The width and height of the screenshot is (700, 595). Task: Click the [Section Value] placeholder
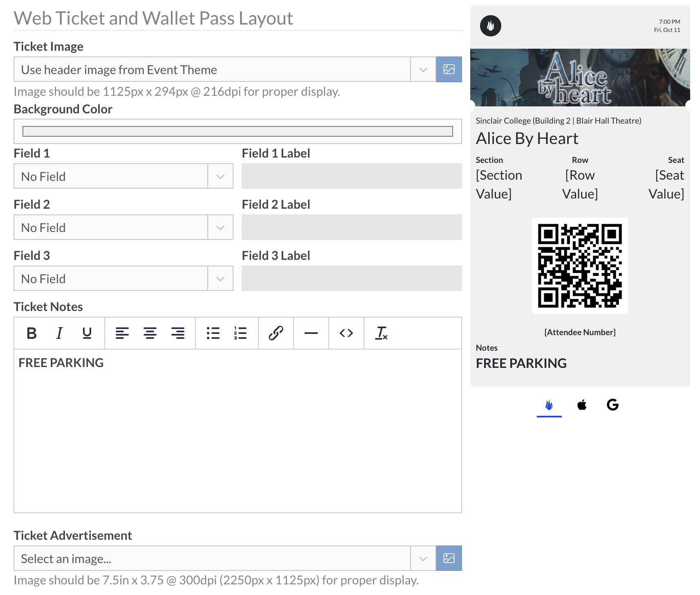click(499, 185)
